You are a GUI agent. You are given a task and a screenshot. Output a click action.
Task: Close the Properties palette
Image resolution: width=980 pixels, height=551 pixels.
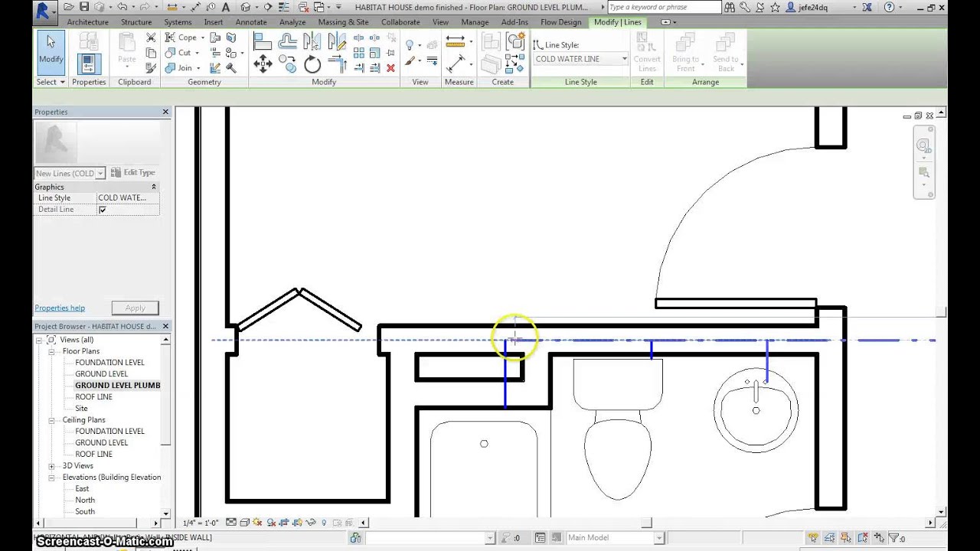tap(165, 112)
